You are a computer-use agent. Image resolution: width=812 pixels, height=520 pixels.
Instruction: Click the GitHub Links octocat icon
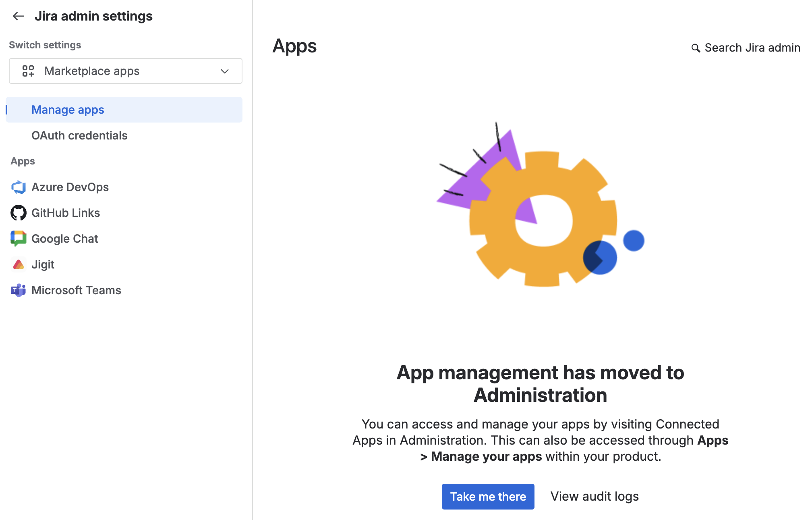(x=19, y=213)
